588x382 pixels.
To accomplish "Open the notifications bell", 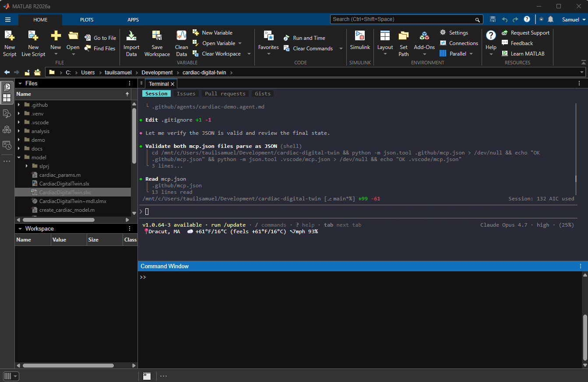I will [550, 19].
